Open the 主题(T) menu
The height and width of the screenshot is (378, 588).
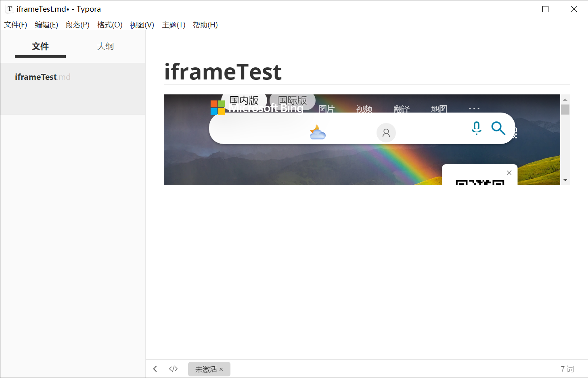tap(174, 25)
